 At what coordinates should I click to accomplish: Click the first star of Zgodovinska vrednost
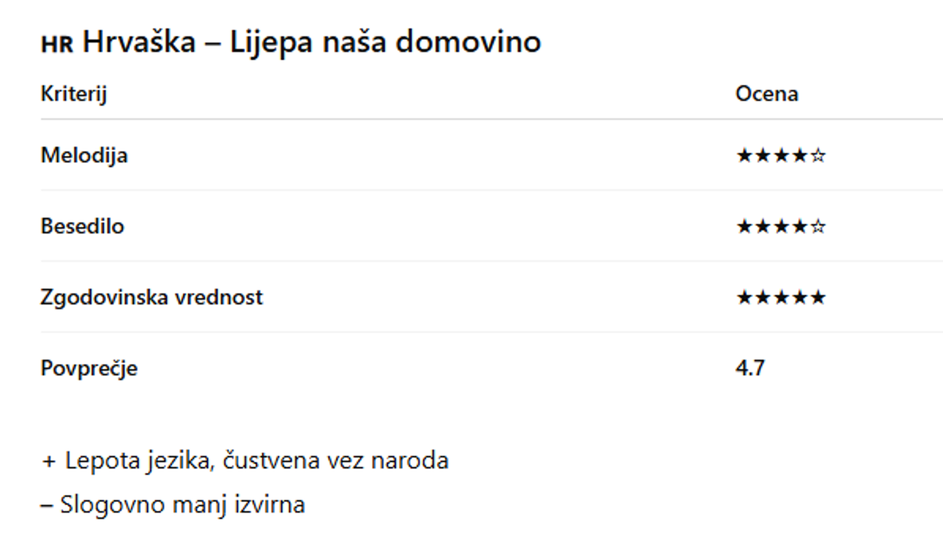[x=744, y=298]
